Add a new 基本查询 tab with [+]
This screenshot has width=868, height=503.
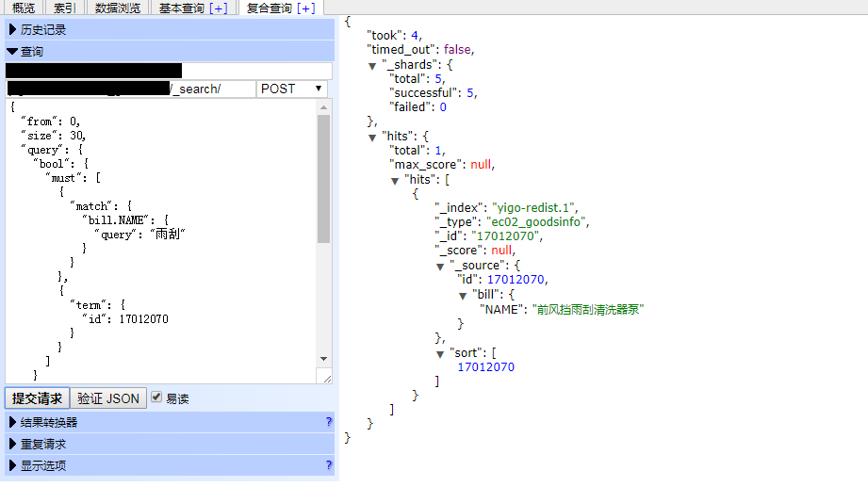(x=219, y=8)
